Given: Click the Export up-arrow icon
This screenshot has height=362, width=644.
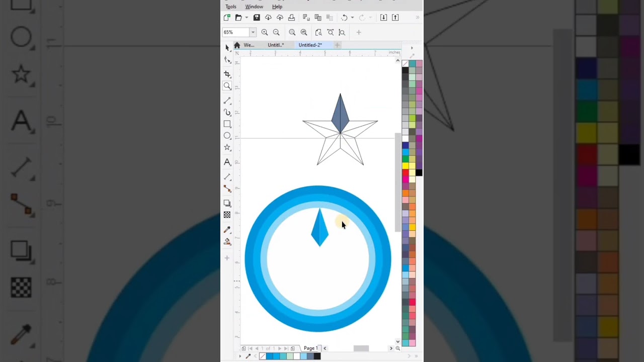Looking at the screenshot, I should coord(395,18).
